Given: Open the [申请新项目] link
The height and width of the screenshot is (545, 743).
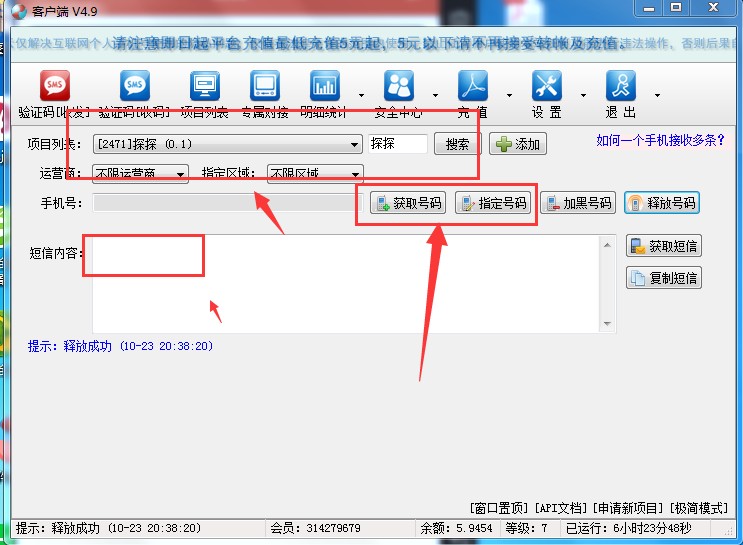Looking at the screenshot, I should (628, 508).
